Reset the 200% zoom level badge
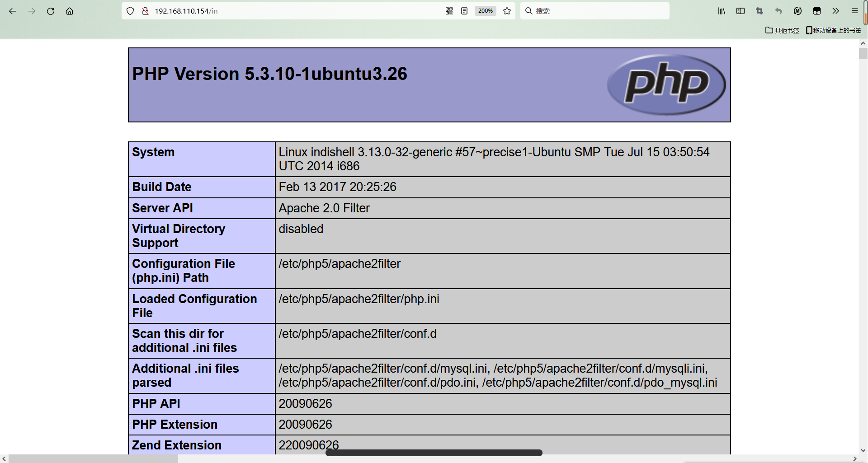The image size is (868, 463). click(486, 11)
